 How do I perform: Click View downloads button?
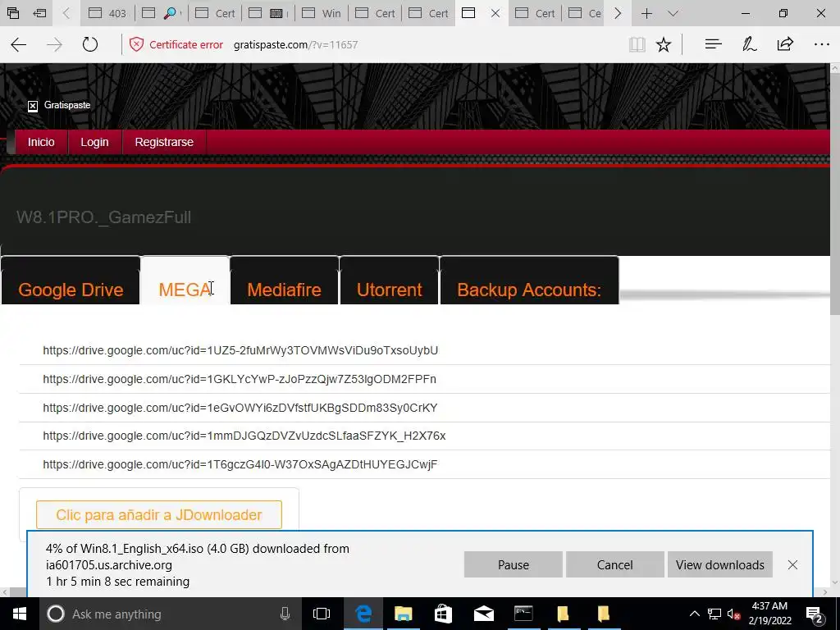click(720, 564)
